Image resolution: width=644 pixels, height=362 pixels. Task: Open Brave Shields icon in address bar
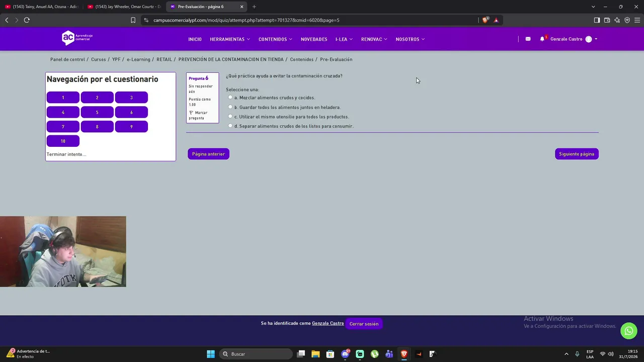coord(485,20)
